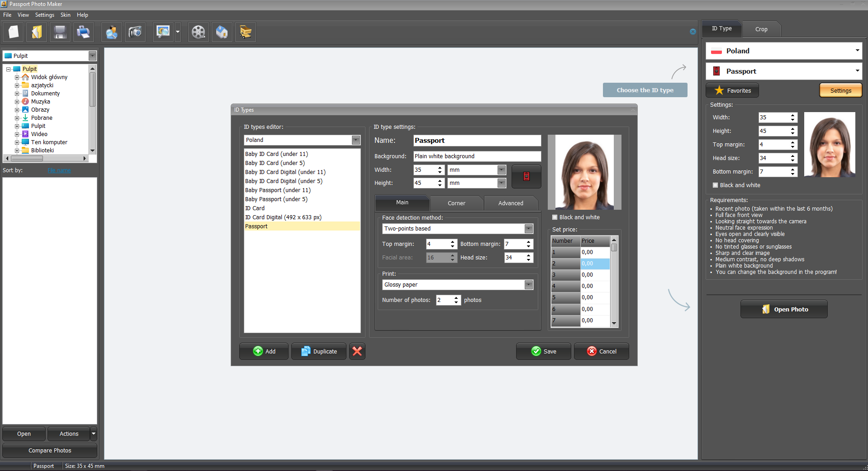Click the picture magnifier view icon
Screen dimensions: 868x471
click(163, 32)
